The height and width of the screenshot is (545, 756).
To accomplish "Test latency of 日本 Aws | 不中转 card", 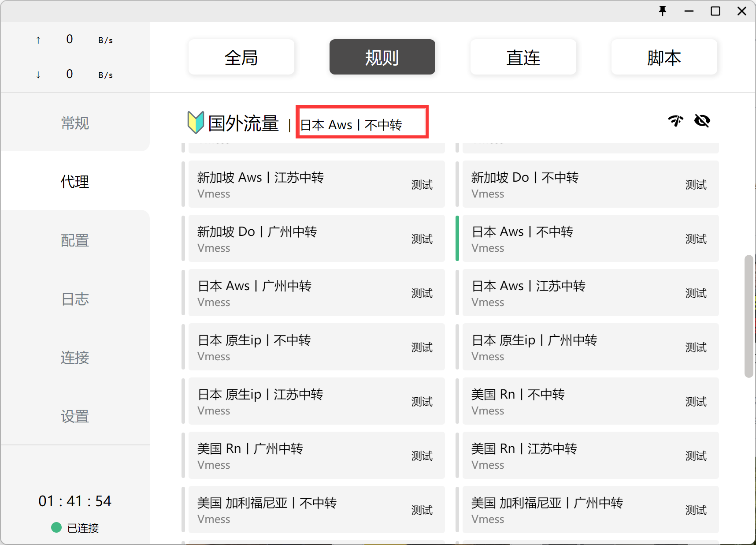I will point(696,239).
